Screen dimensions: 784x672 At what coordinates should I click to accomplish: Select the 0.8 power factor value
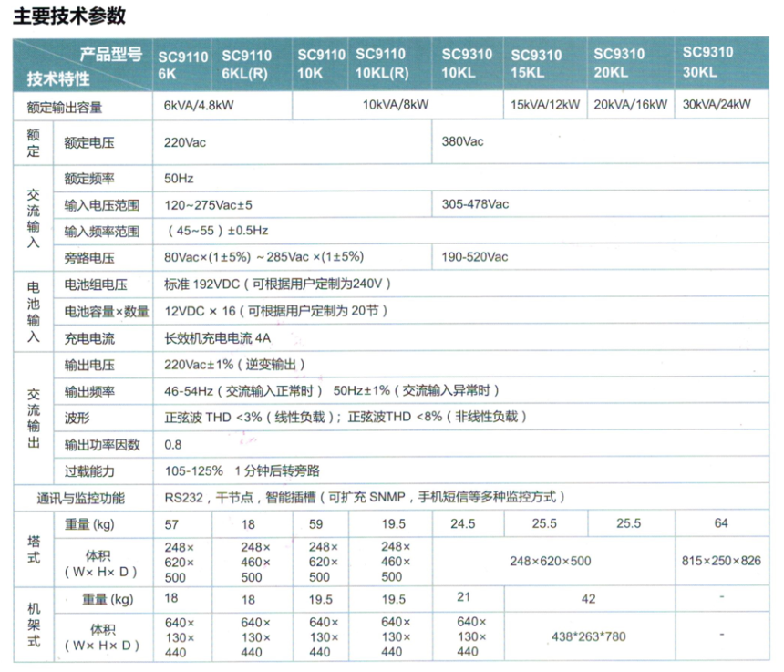pos(173,444)
